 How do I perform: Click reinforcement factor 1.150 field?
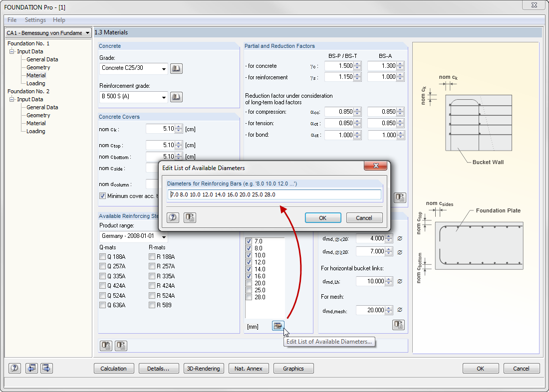tap(339, 77)
